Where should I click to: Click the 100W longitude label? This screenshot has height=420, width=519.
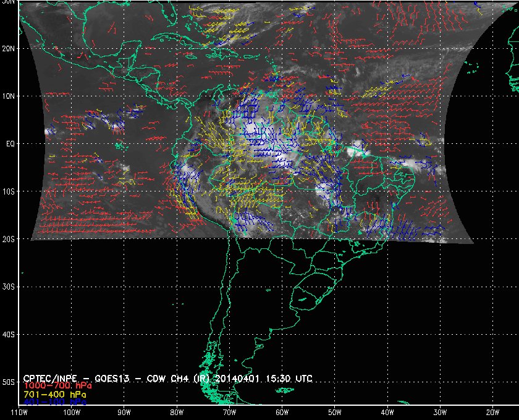coord(72,413)
